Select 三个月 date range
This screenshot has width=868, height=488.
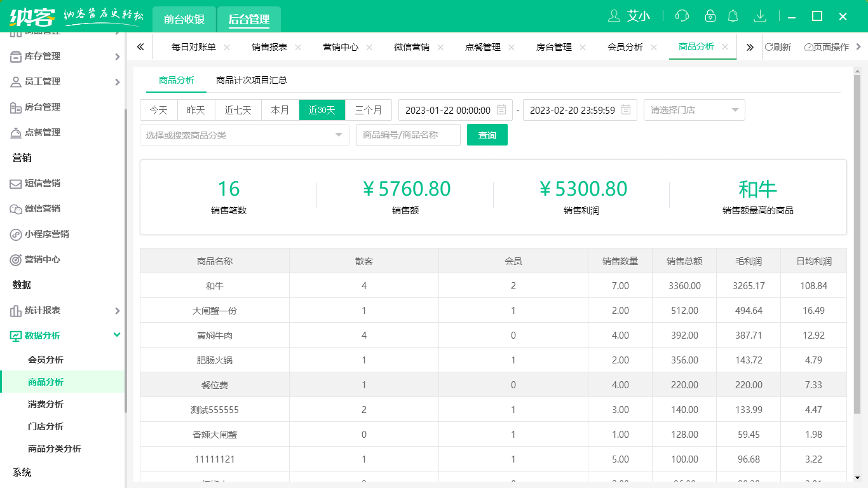[x=369, y=110]
